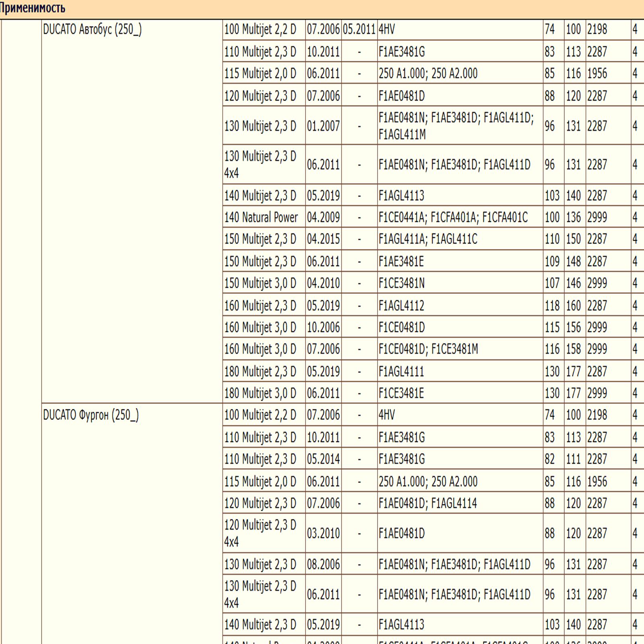Click the 82 kW power value
The image size is (644, 644).
click(550, 459)
